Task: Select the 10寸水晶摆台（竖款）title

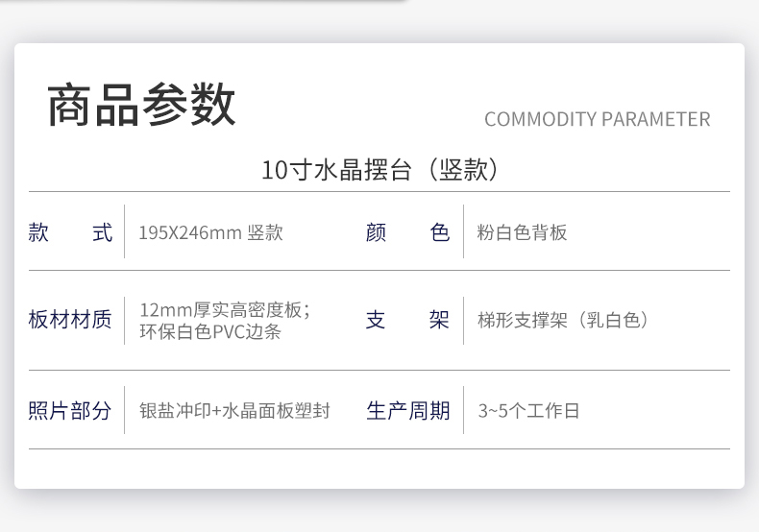Action: 380,170
